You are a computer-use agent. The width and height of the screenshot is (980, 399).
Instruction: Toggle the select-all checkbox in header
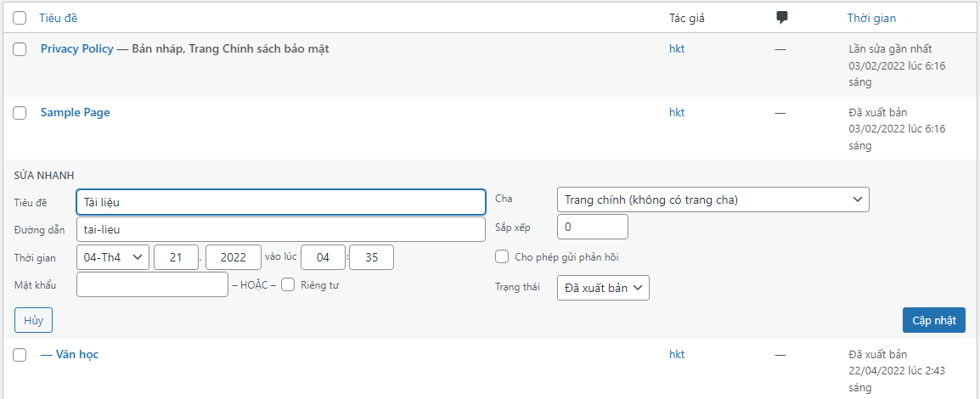coord(20,18)
